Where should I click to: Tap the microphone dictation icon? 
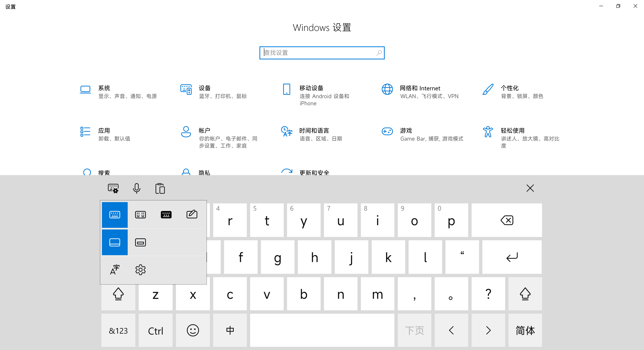136,188
